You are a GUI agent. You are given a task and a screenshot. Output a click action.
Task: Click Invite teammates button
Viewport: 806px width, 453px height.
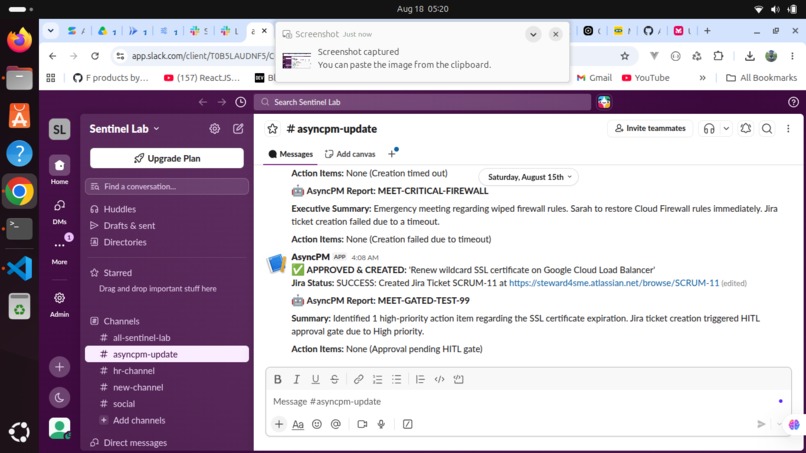pos(650,129)
